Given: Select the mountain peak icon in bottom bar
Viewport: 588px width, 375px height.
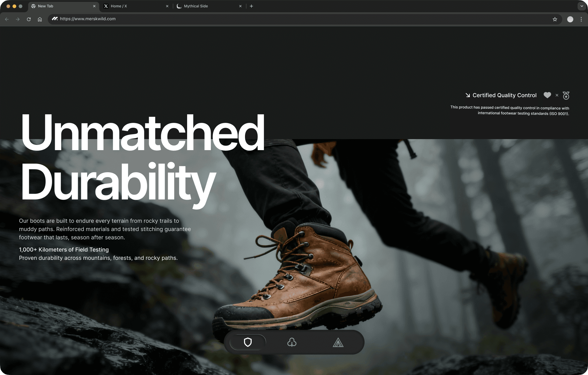Looking at the screenshot, I should click(x=338, y=342).
